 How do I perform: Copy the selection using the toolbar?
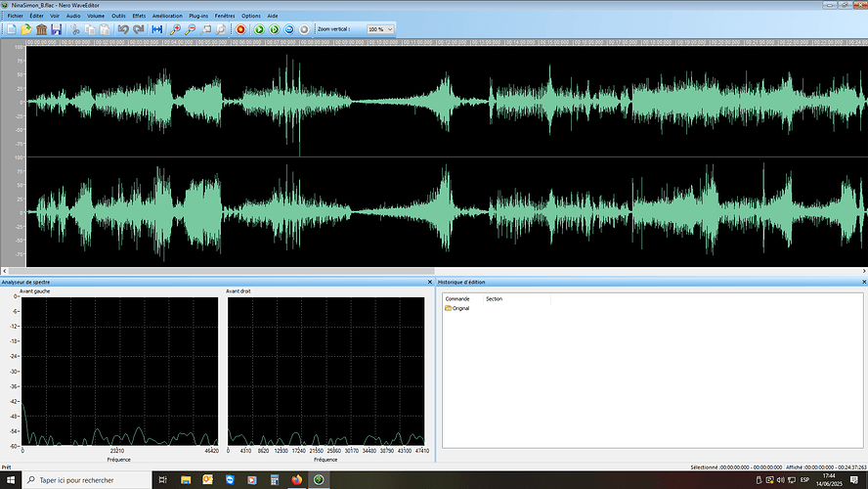tap(90, 29)
